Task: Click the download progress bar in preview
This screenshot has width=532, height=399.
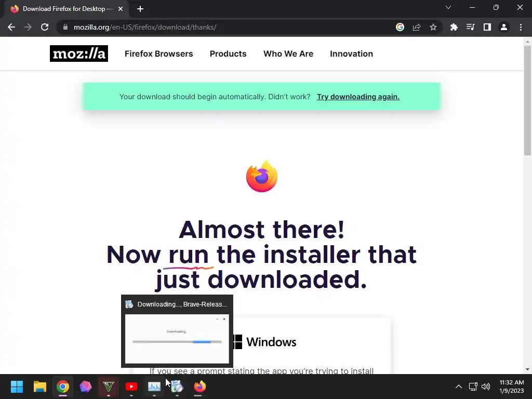Action: (x=177, y=342)
